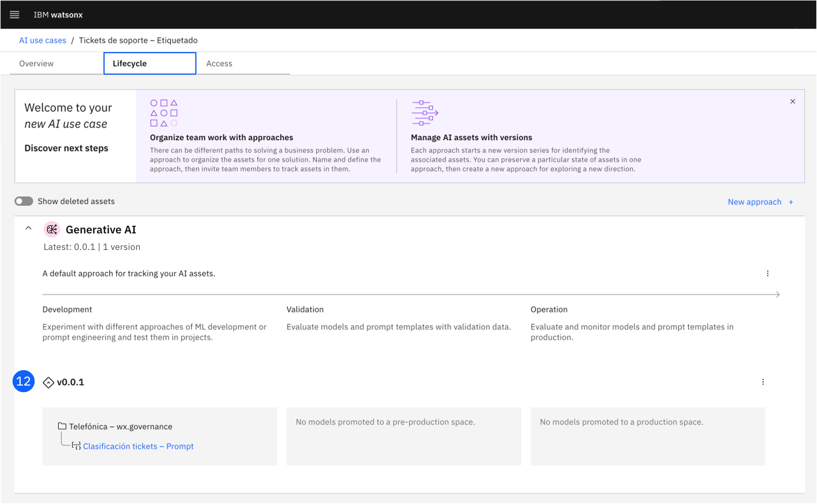
Task: Click the prompt template icon beside Clasificación tickets
Action: (x=76, y=446)
